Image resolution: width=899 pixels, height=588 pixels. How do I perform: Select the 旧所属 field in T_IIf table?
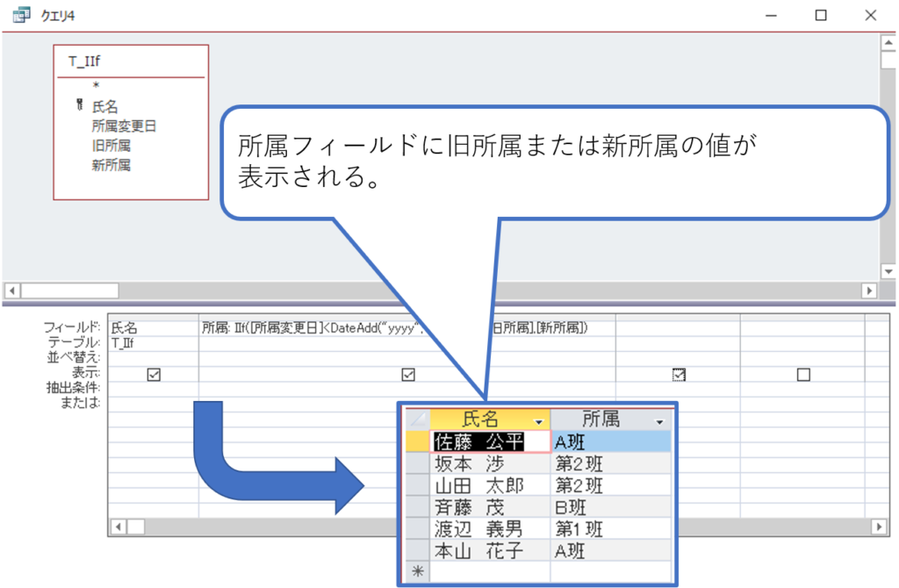tap(111, 146)
